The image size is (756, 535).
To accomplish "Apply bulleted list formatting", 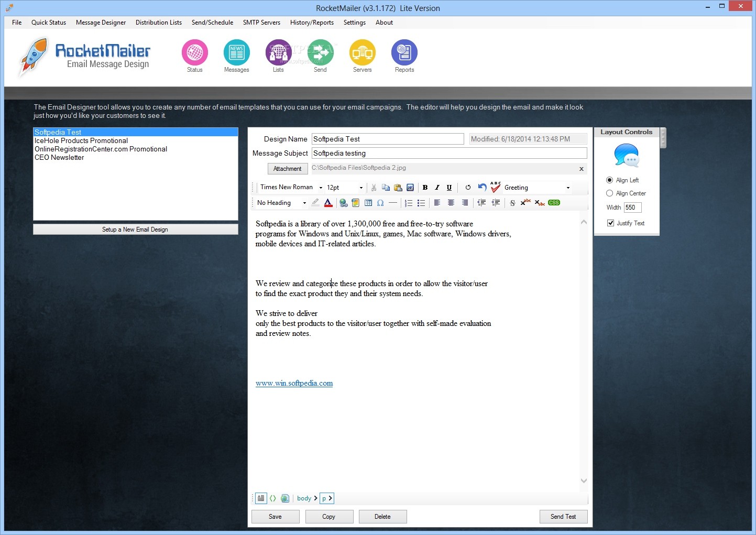I will coord(421,203).
